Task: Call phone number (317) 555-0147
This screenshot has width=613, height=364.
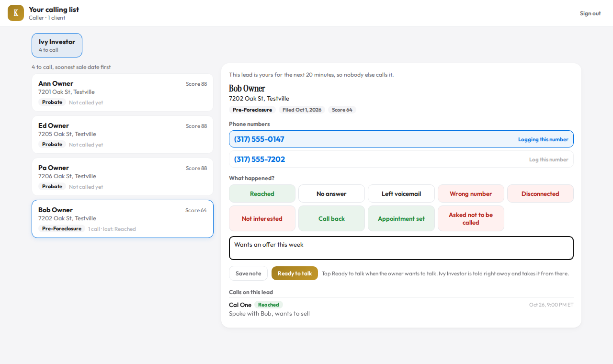Action: click(259, 139)
